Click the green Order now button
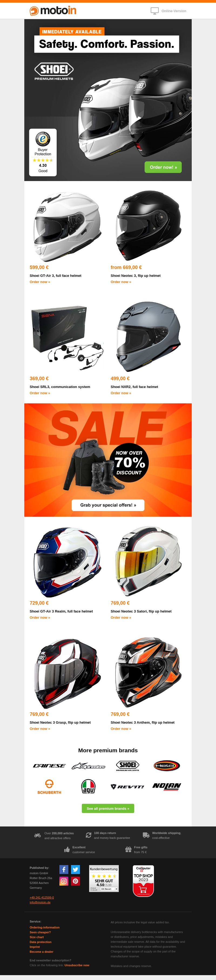The image size is (216, 980). tap(163, 167)
